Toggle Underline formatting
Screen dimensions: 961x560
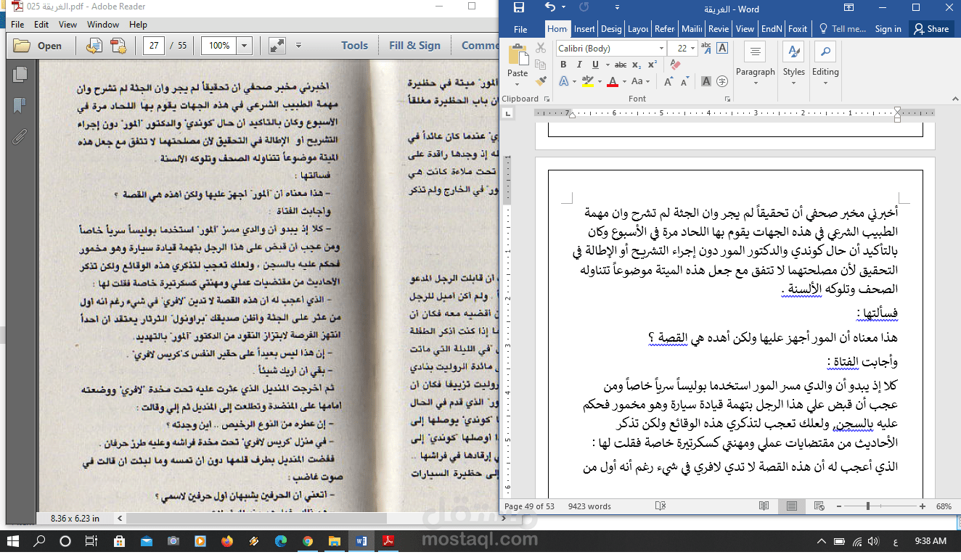[x=595, y=65]
